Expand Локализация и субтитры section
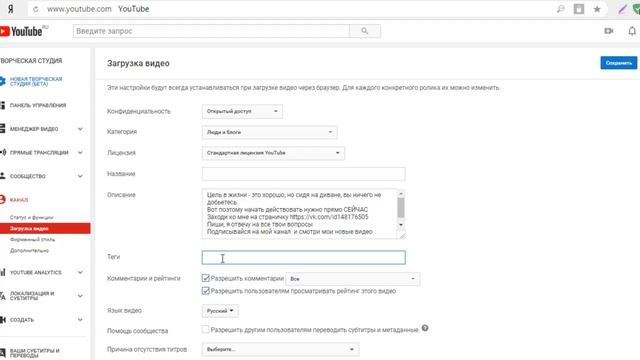Screen dimensions: 640x360 pyautogui.click(x=80, y=296)
